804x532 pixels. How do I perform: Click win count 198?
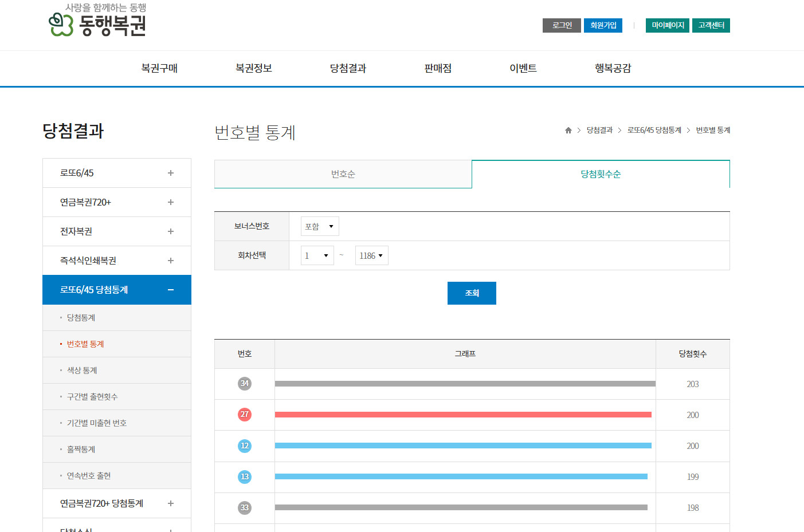693,508
